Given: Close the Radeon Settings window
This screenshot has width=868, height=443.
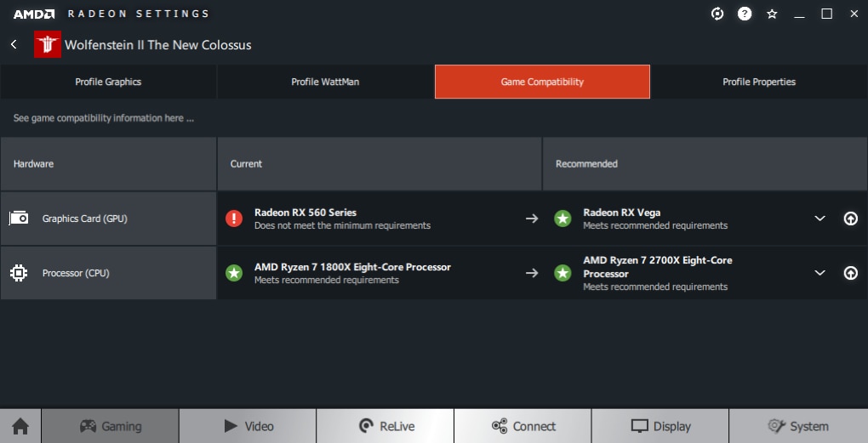Looking at the screenshot, I should [854, 14].
